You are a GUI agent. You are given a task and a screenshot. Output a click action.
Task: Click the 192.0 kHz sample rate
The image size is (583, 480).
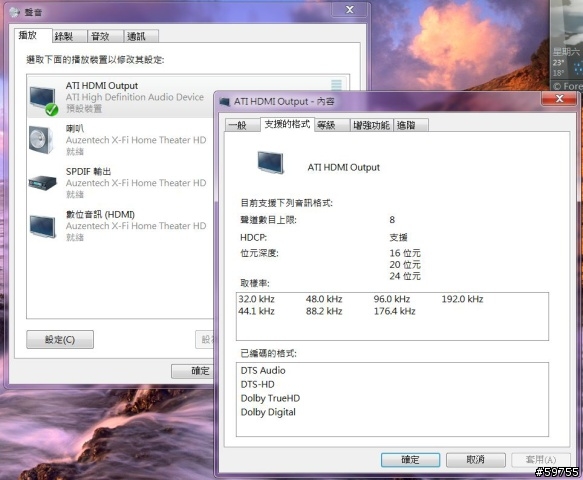[x=462, y=299]
